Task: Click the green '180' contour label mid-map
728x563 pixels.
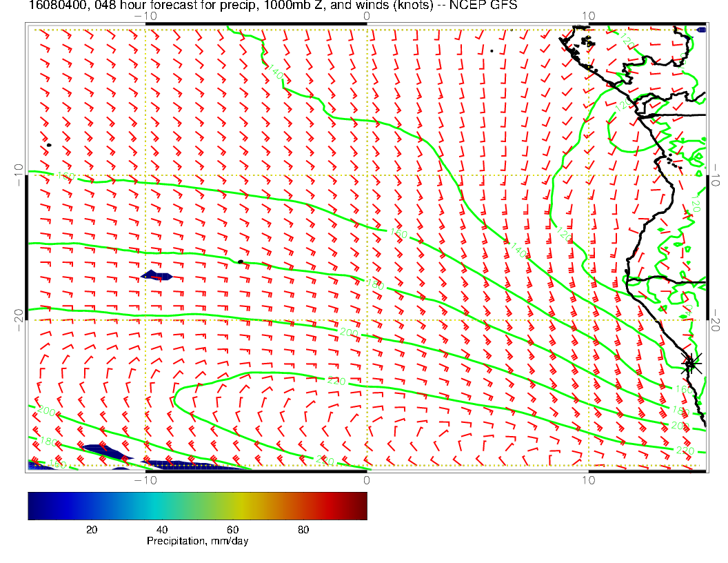Action: (375, 285)
